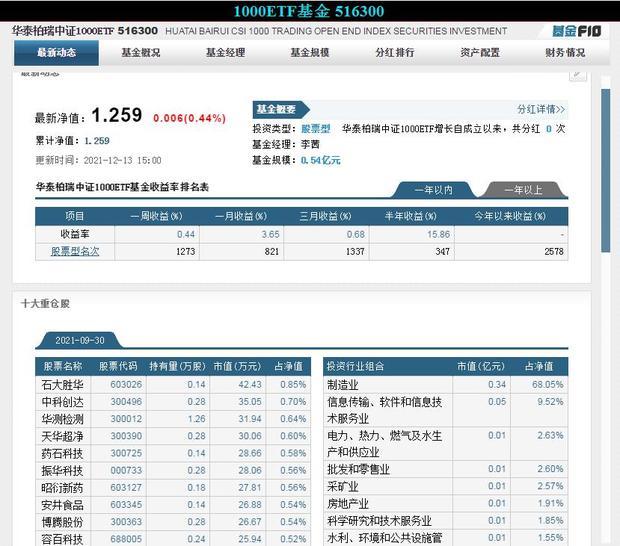620x546 pixels.
Task: Click the 制造业 industry row
Action: (x=446, y=385)
